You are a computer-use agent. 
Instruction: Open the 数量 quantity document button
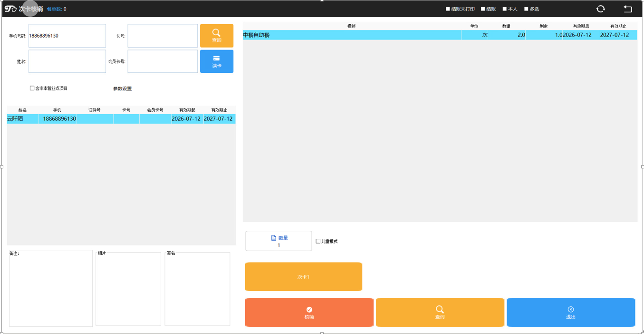pyautogui.click(x=279, y=241)
